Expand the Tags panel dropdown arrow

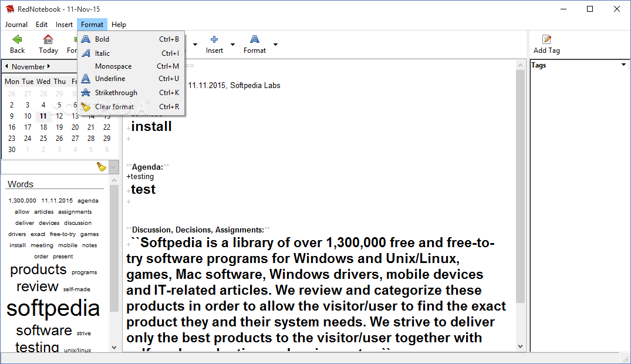(x=623, y=65)
